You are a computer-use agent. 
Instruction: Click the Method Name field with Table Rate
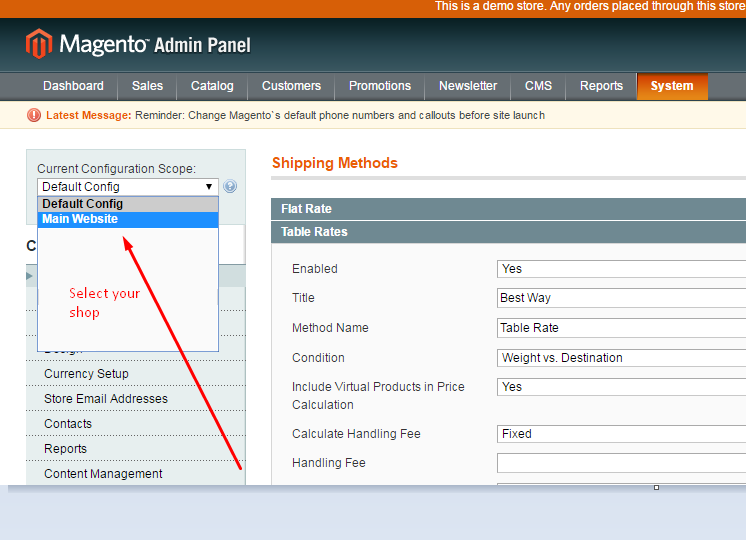(621, 328)
